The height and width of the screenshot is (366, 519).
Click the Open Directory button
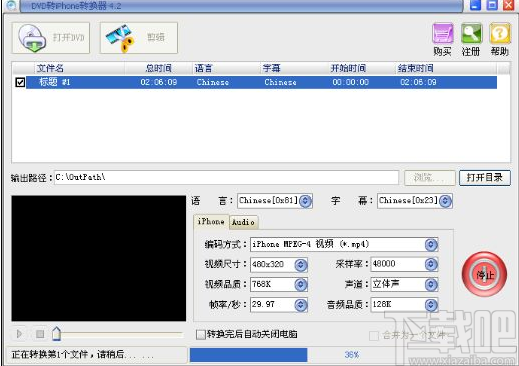(485, 178)
